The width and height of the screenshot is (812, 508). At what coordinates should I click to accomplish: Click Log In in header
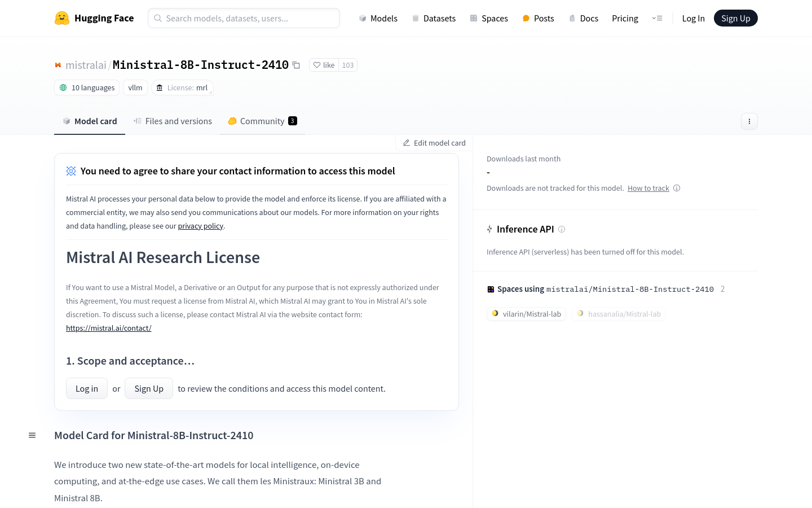693,18
